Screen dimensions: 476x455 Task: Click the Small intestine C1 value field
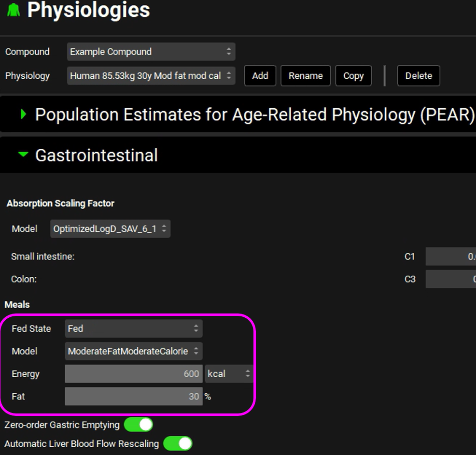[450, 256]
